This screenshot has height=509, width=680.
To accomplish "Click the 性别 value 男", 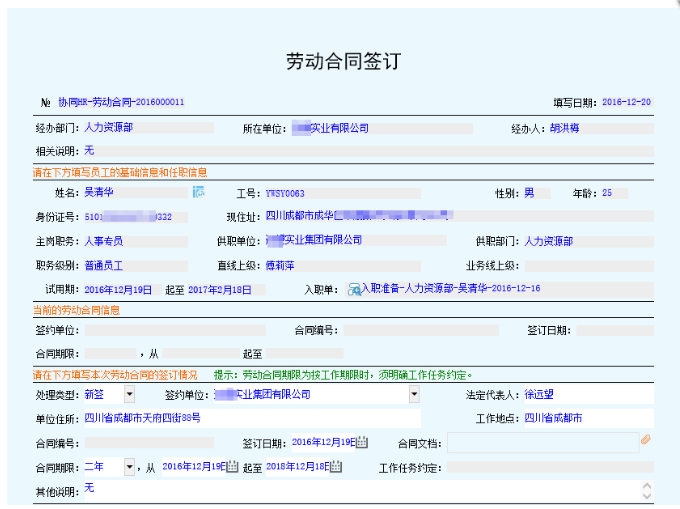I will click(x=529, y=193).
